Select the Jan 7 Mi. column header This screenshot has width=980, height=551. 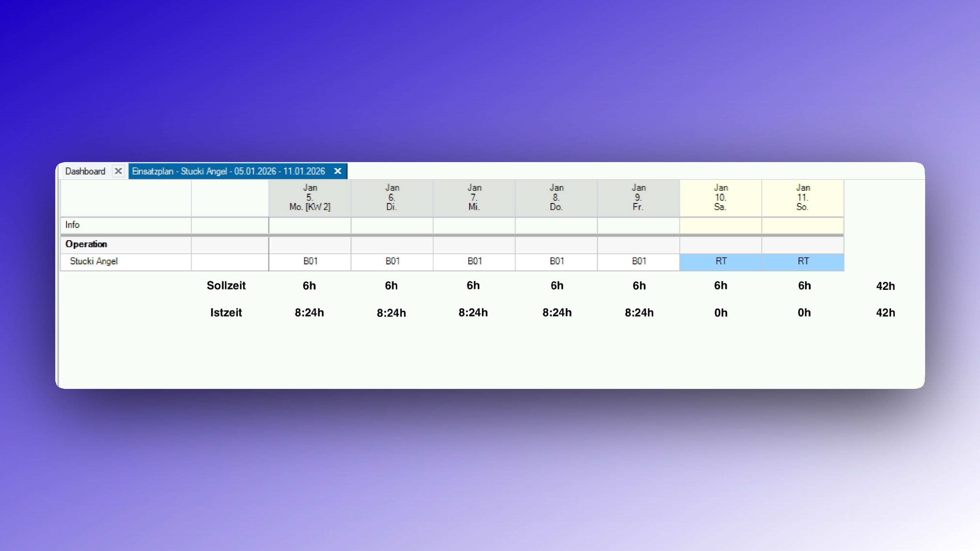pos(474,197)
